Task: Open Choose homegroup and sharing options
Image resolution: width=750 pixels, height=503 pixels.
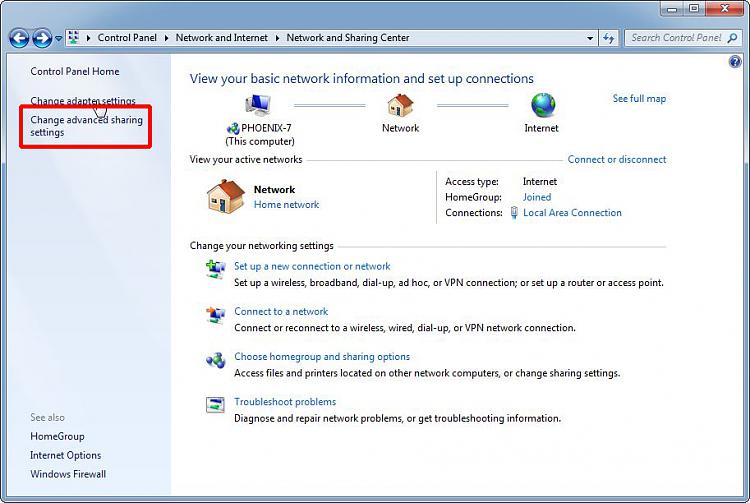Action: [x=322, y=357]
